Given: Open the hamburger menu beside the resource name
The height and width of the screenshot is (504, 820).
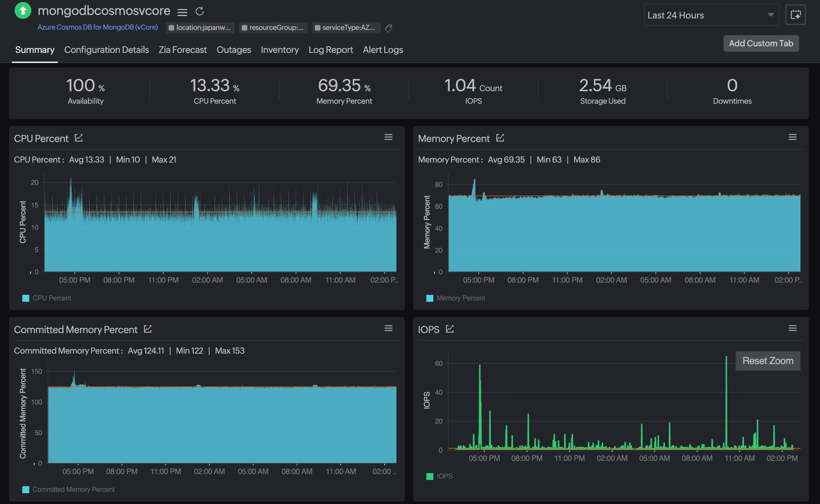Looking at the screenshot, I should pos(182,12).
